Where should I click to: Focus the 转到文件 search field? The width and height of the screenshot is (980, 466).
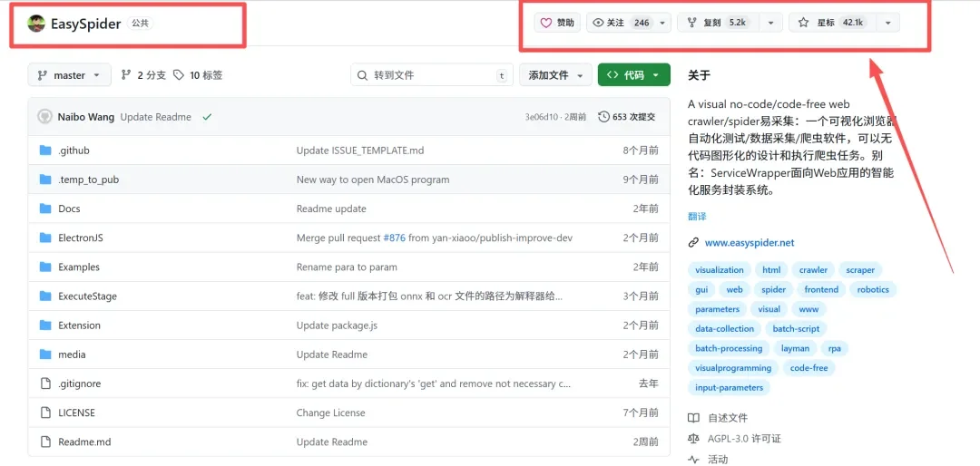(x=432, y=75)
